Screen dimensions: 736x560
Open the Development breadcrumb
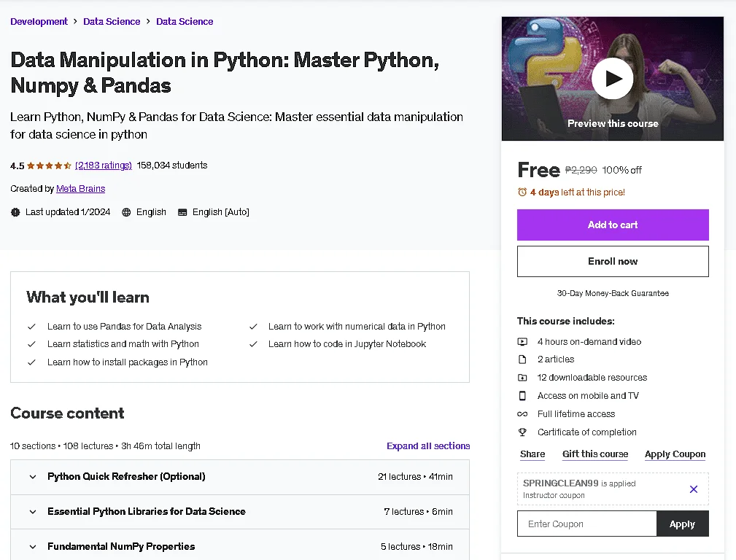(x=39, y=22)
